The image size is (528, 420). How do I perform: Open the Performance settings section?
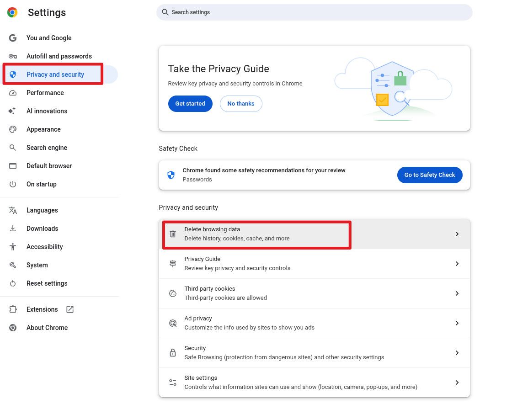point(45,93)
